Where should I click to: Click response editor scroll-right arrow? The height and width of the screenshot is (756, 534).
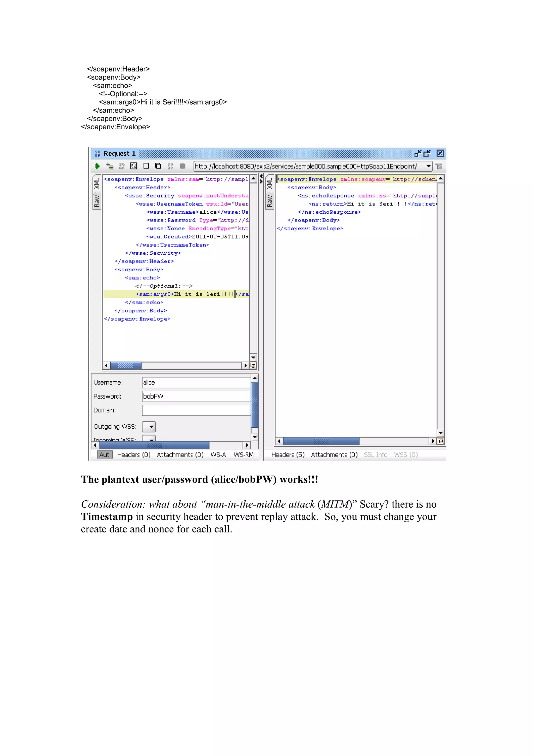coord(433,441)
